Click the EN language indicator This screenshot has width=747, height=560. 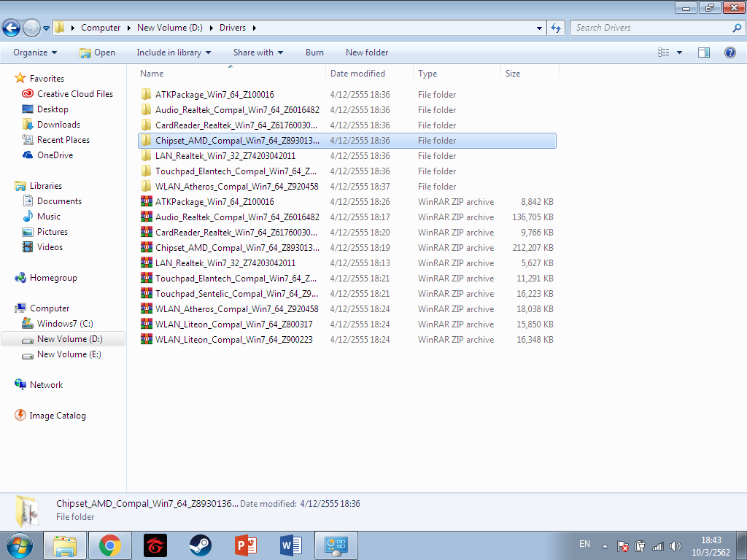pos(584,544)
